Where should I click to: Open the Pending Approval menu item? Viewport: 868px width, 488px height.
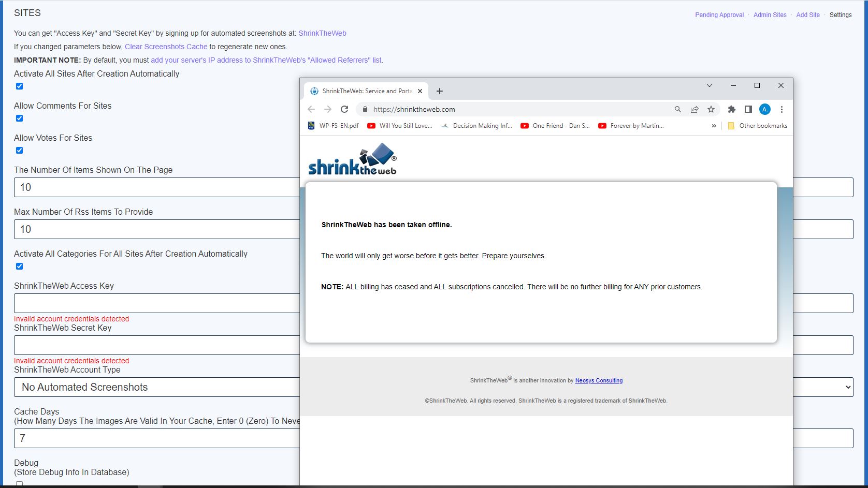tap(719, 15)
